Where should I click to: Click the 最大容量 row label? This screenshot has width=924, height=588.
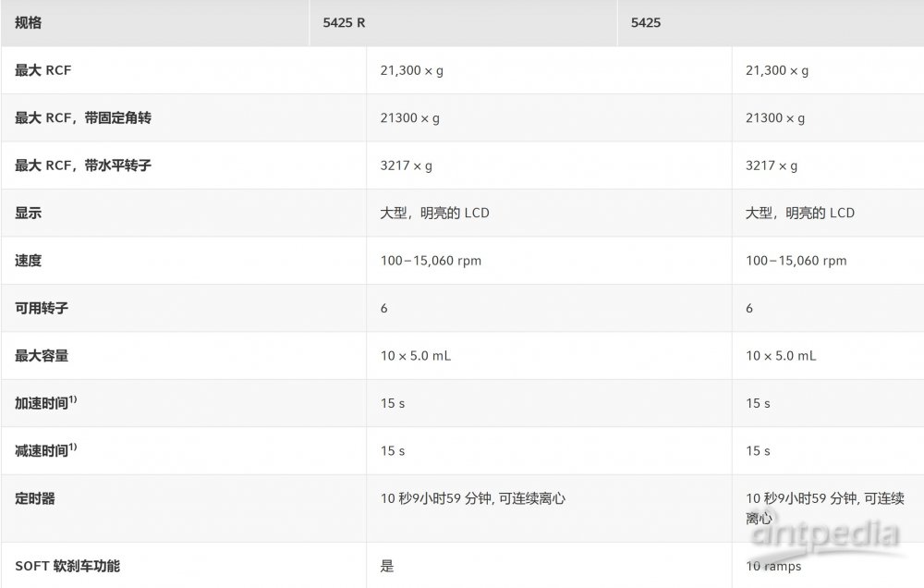tap(42, 356)
